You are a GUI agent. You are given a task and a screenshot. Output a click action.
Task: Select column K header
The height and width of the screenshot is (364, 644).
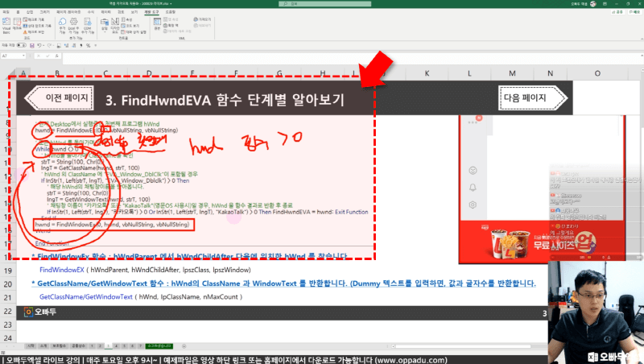pos(427,73)
